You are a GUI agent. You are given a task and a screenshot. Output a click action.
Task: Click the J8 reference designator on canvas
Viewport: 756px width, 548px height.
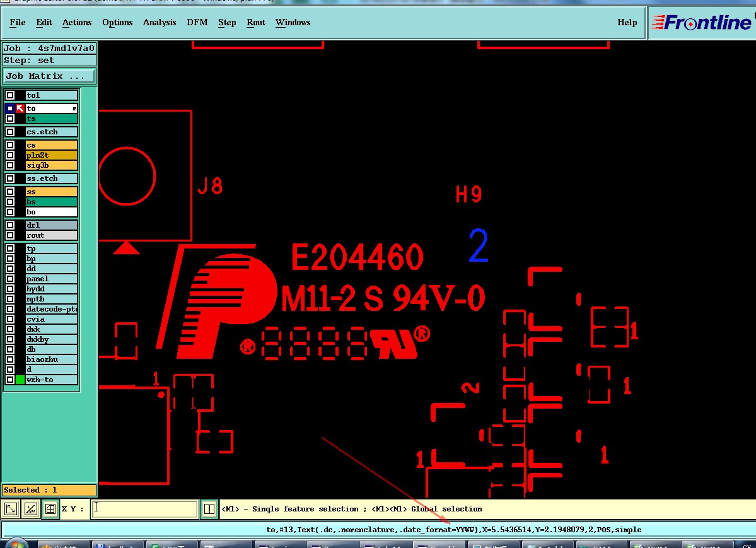coord(210,186)
